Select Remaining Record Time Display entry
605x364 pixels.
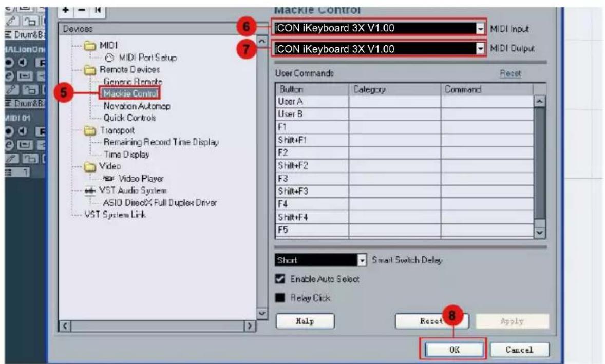[161, 142]
